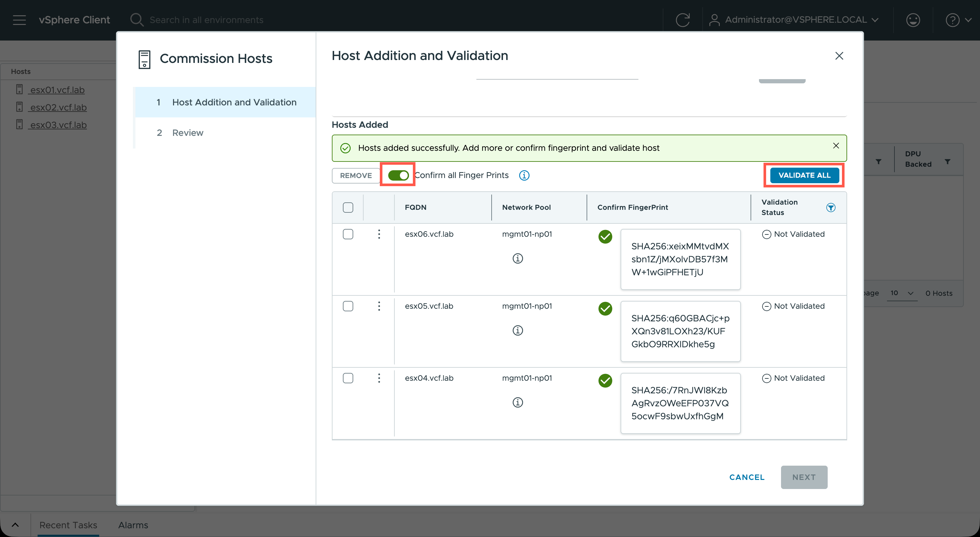980x537 pixels.
Task: Open the hamburger navigation menu
Action: pyautogui.click(x=19, y=20)
